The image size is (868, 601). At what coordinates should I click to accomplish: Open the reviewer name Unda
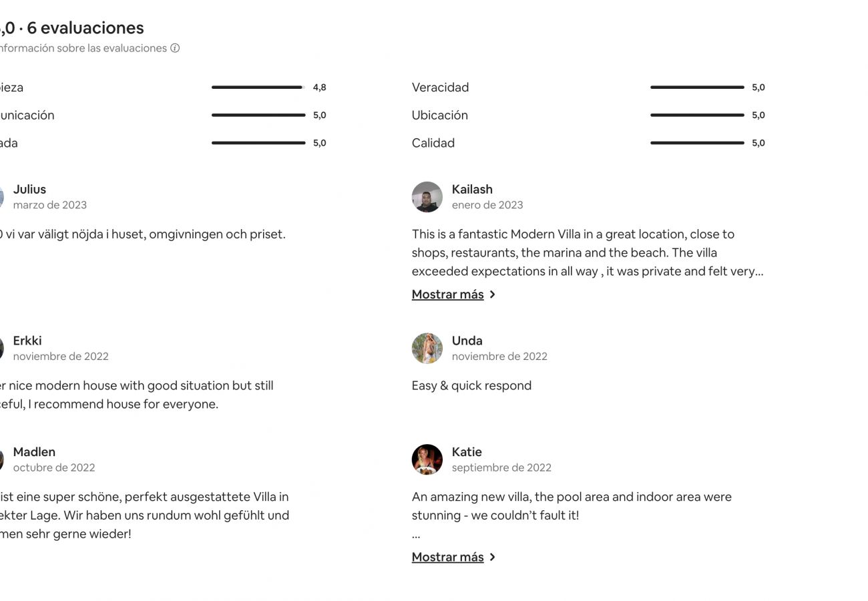click(x=467, y=341)
